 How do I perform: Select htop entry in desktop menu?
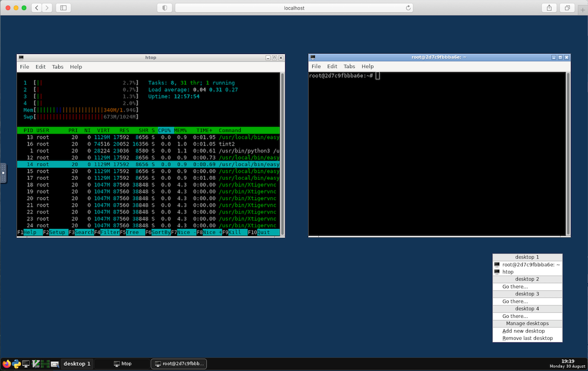pos(527,272)
